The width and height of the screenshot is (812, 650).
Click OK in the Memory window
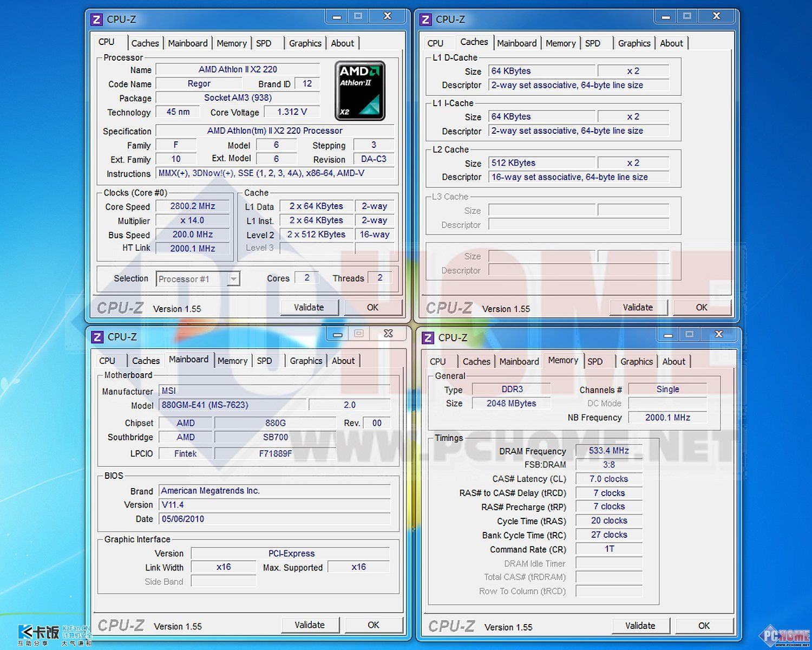coord(704,626)
